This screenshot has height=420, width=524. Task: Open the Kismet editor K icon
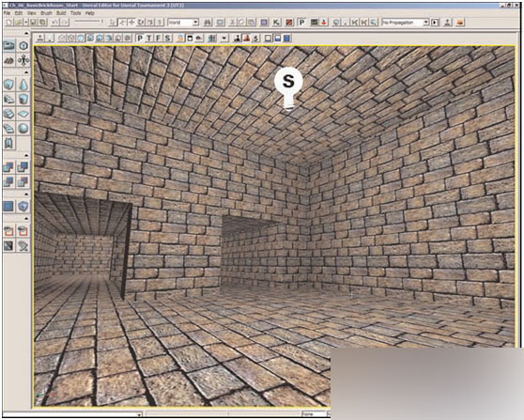point(276,22)
